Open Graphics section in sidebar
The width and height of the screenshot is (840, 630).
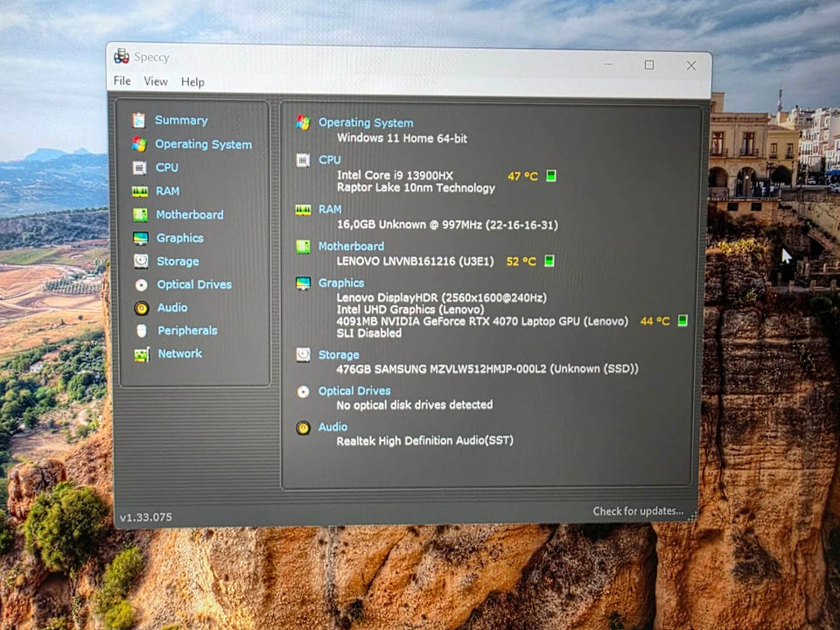click(x=180, y=238)
